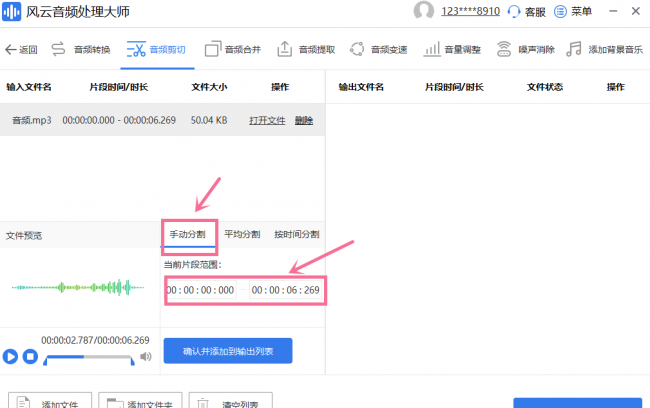Open the 音量调整 tool
This screenshot has height=408, width=650.
[452, 50]
